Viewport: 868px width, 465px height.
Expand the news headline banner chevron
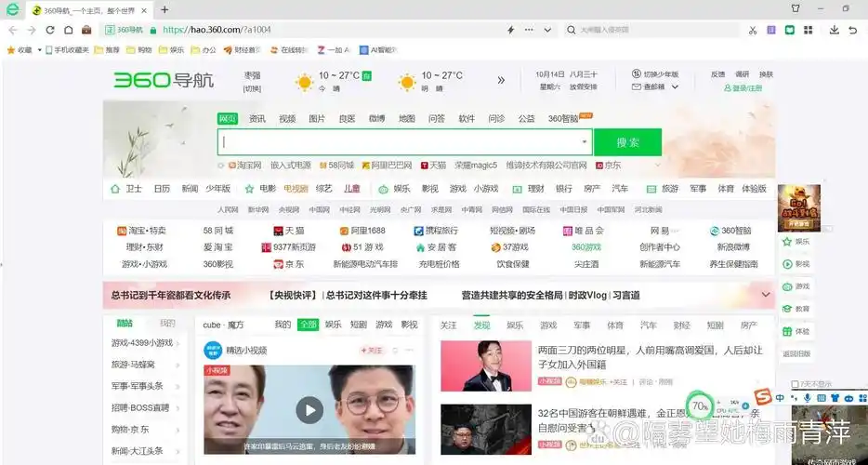click(x=766, y=295)
